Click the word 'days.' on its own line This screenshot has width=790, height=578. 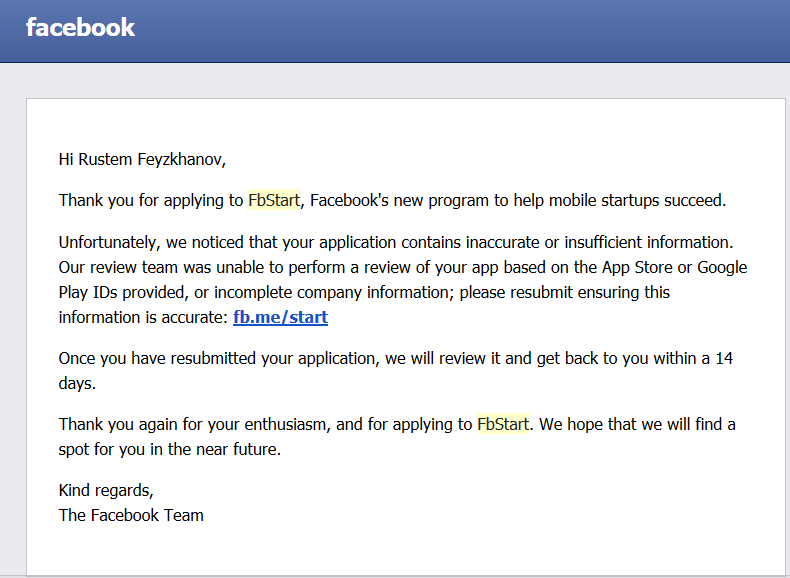77,383
